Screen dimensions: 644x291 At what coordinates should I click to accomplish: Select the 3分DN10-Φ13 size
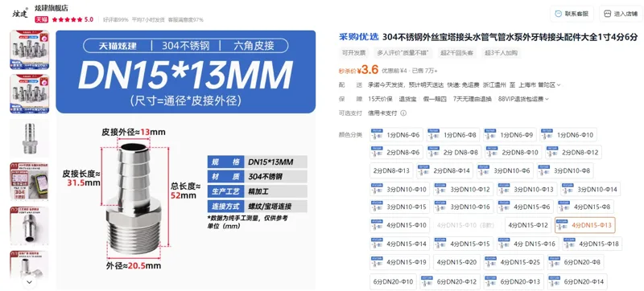click(527, 189)
